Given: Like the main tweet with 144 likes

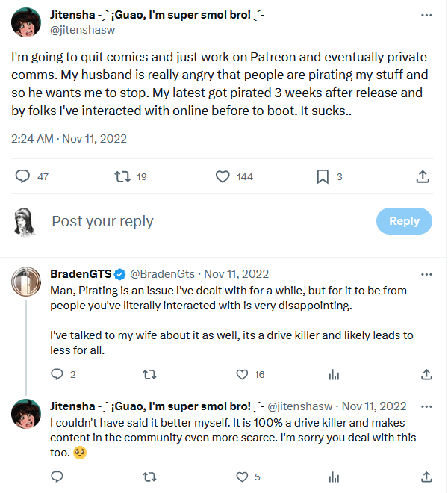Looking at the screenshot, I should point(223,176).
